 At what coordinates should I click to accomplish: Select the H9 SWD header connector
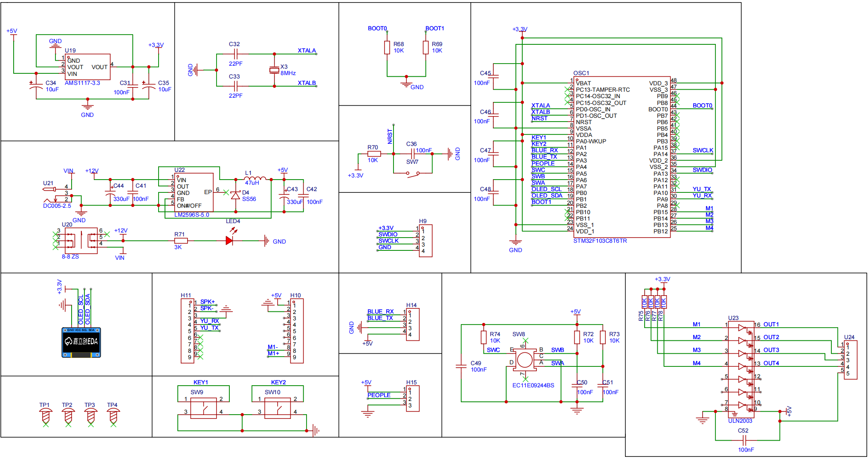[x=425, y=241]
